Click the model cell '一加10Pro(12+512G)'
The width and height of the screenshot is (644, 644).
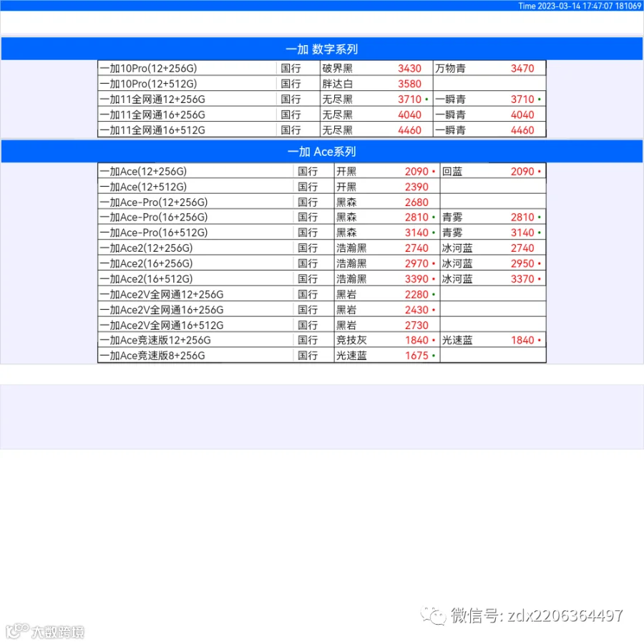click(x=148, y=84)
